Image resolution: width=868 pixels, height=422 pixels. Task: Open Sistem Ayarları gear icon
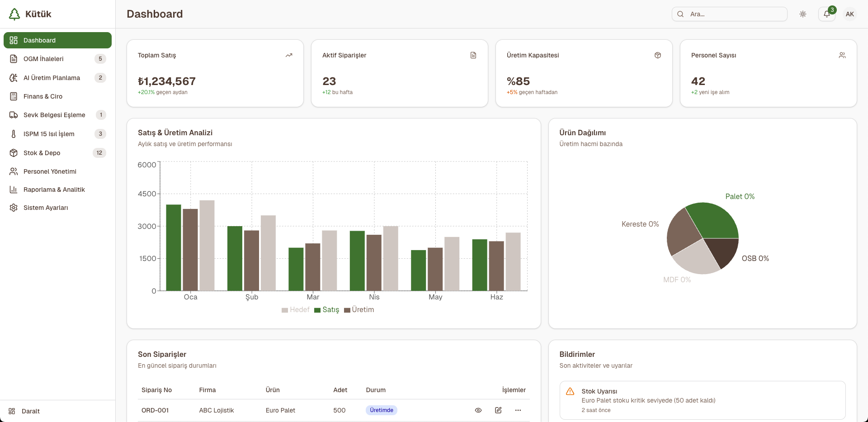[x=14, y=208]
